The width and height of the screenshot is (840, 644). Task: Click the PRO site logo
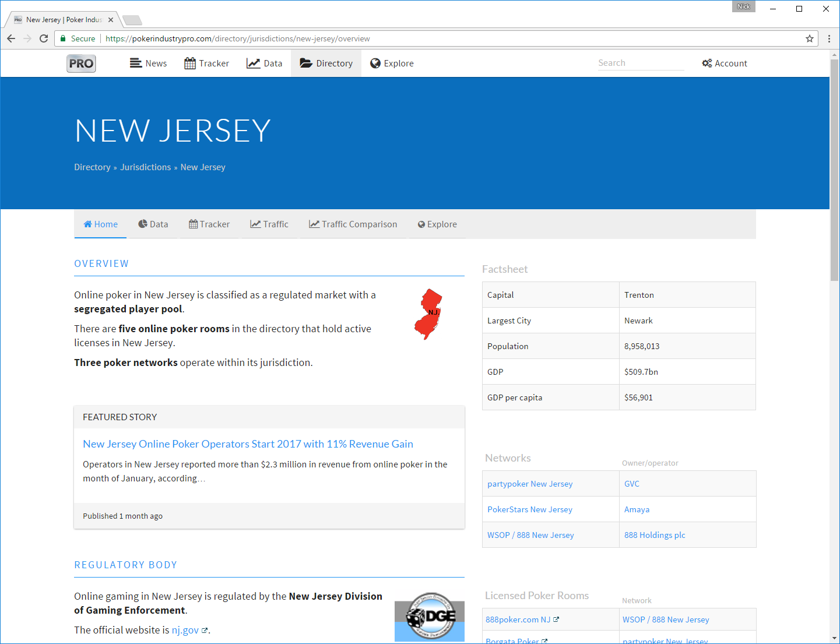click(x=81, y=64)
